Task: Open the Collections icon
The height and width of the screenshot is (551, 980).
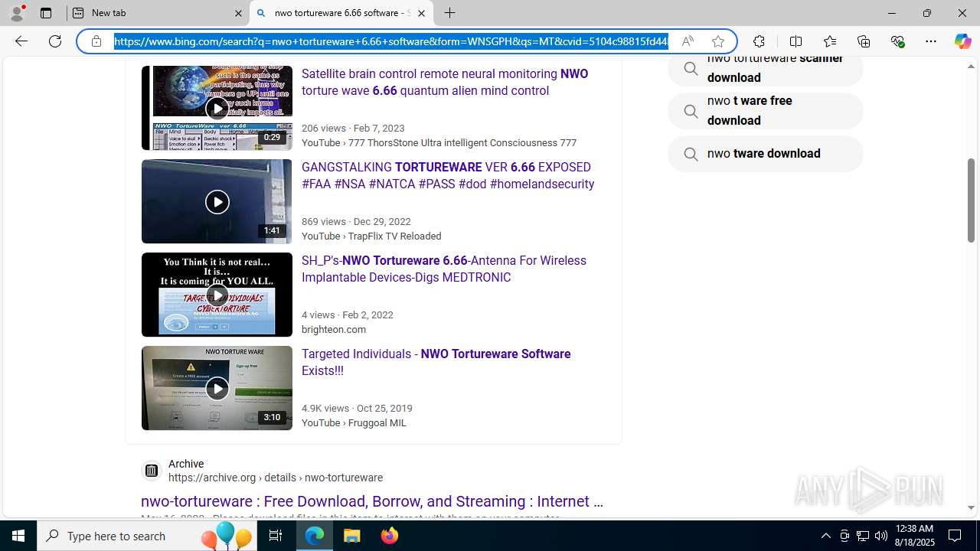Action: (x=864, y=41)
